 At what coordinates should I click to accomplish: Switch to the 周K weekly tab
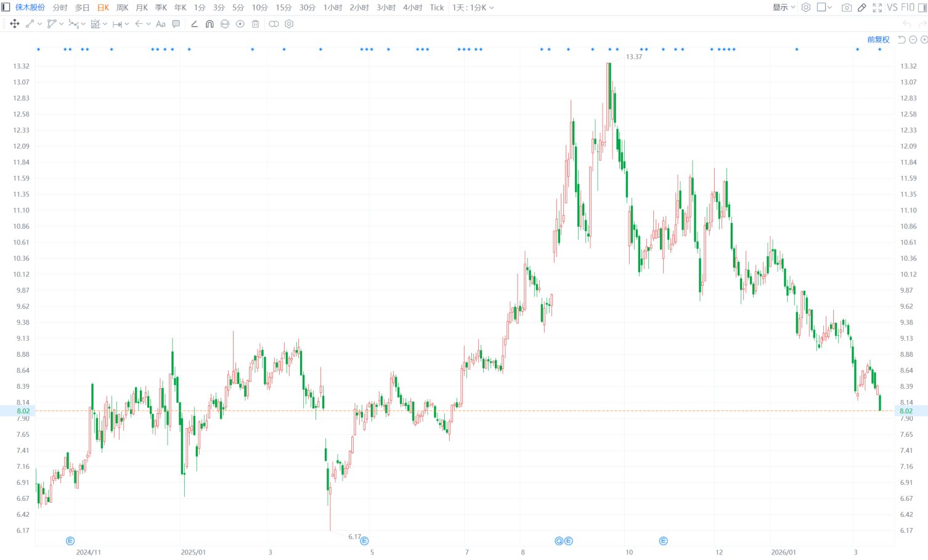[123, 7]
